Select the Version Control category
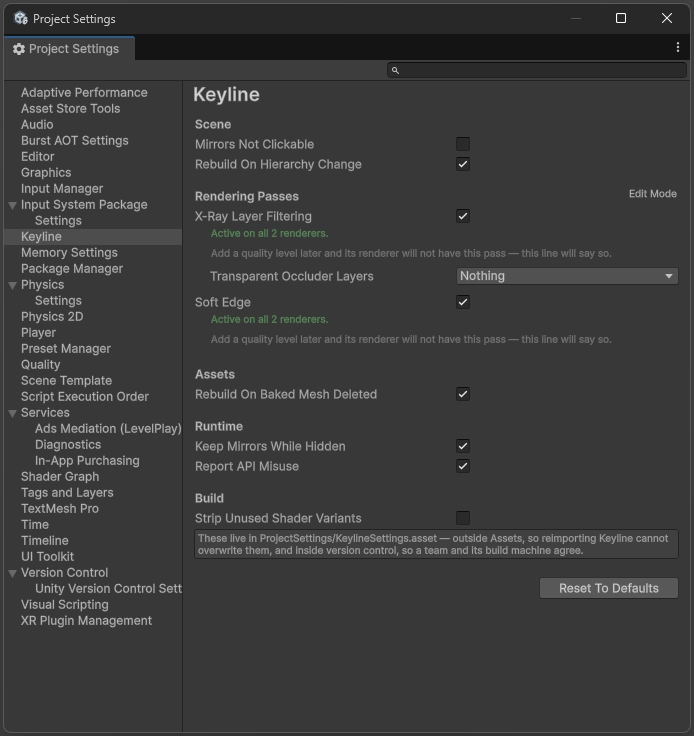 [64, 573]
